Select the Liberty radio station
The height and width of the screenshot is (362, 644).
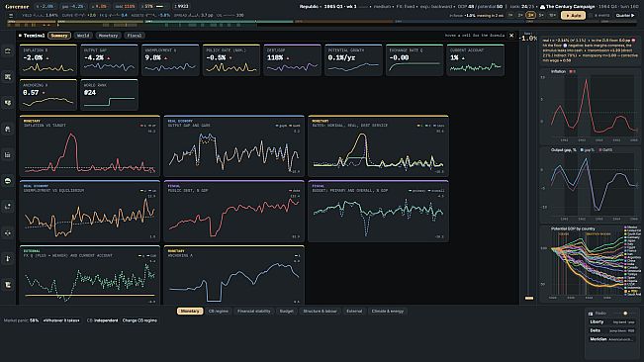pos(612,322)
